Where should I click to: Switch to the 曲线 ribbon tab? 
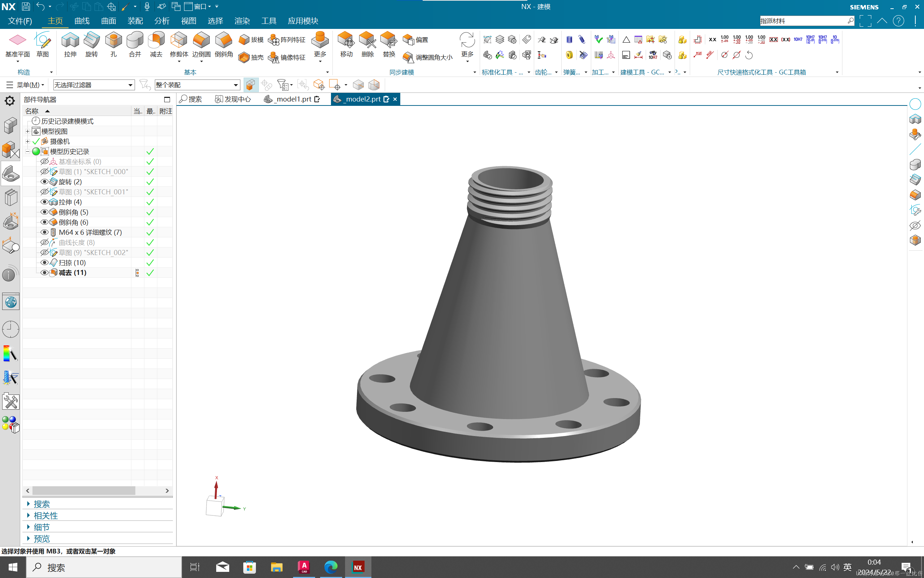pyautogui.click(x=82, y=21)
